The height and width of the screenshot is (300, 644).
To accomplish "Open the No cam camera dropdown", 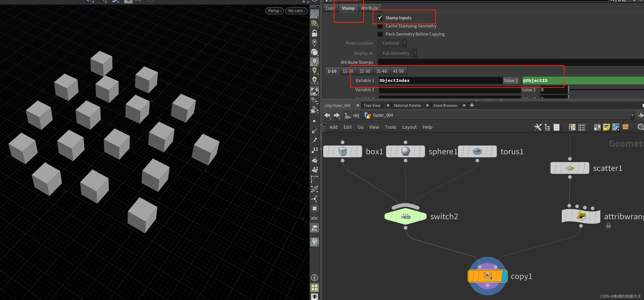I will [296, 11].
